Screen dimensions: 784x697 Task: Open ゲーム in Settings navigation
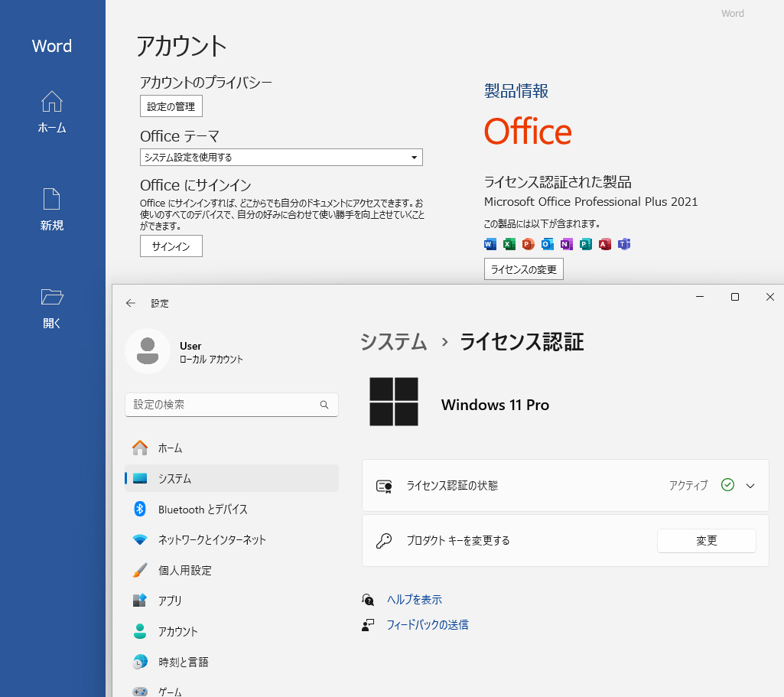click(x=232, y=691)
